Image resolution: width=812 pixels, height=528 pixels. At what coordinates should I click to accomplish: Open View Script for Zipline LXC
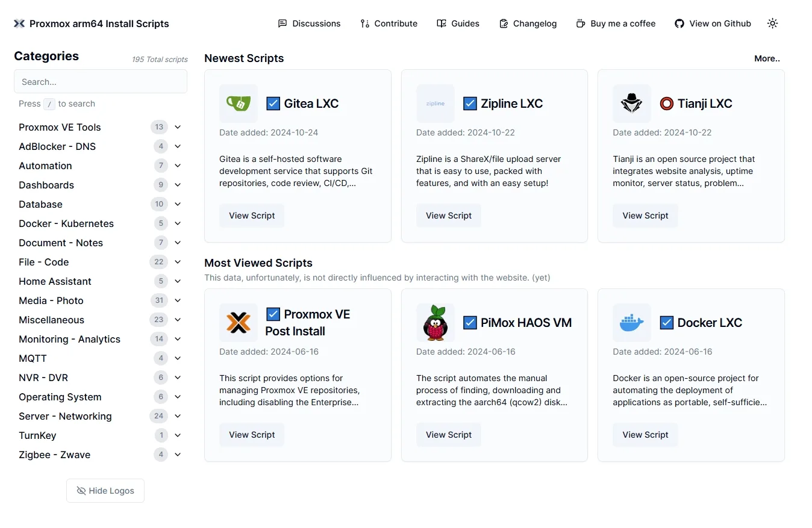[449, 216]
